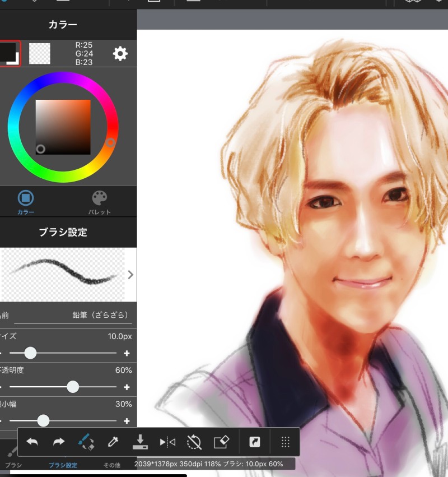
Task: Open the ブラシ設定 bottom tab
Action: (63, 465)
